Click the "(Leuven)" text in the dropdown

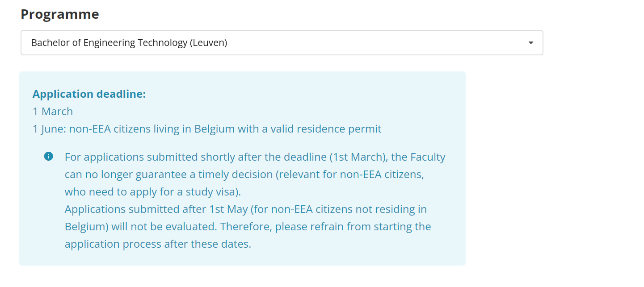(x=208, y=43)
